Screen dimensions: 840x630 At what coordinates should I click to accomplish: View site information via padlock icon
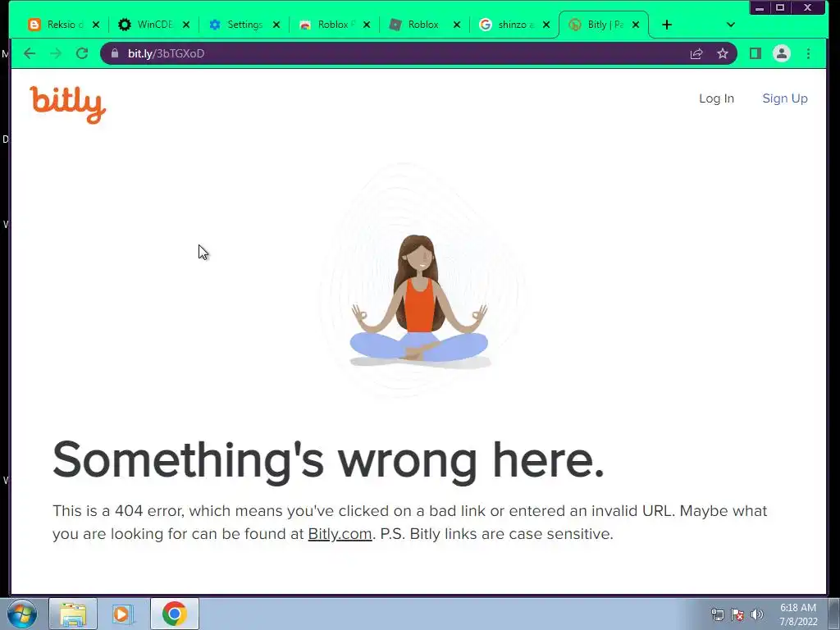coord(115,53)
